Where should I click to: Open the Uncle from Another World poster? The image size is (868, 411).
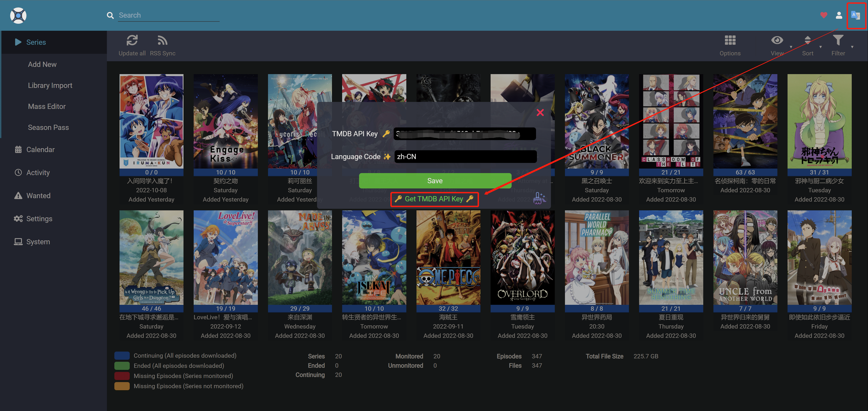tap(745, 258)
